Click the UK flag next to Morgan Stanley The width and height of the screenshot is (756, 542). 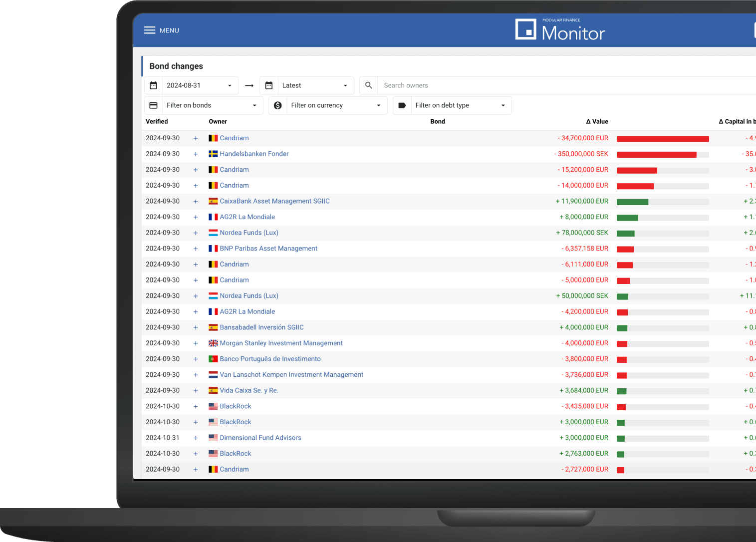pos(213,343)
